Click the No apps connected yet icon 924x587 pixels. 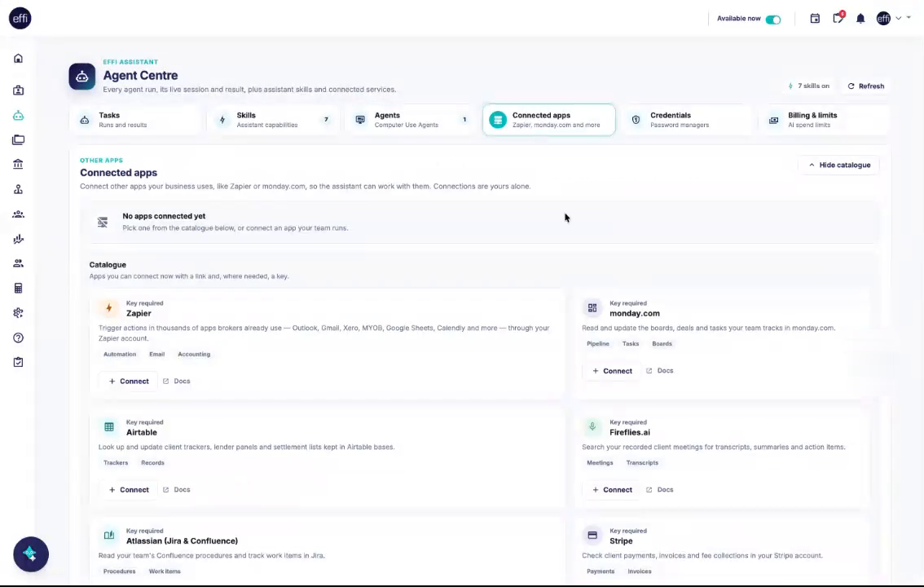(103, 223)
